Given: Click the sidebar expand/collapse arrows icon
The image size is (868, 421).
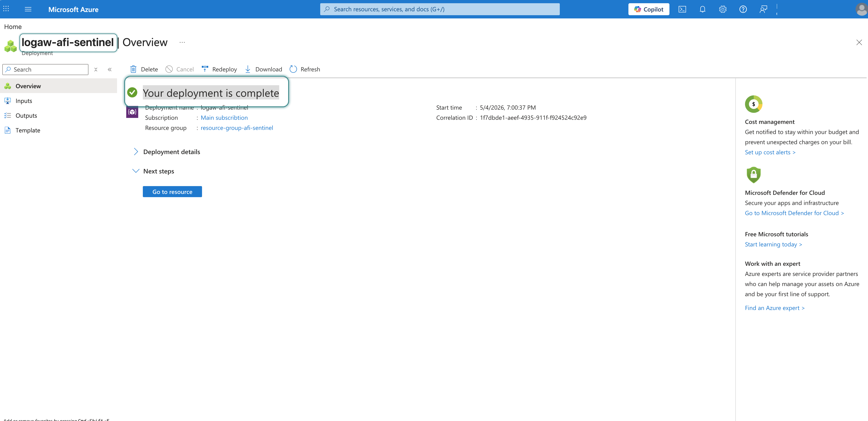Looking at the screenshot, I should point(96,69).
